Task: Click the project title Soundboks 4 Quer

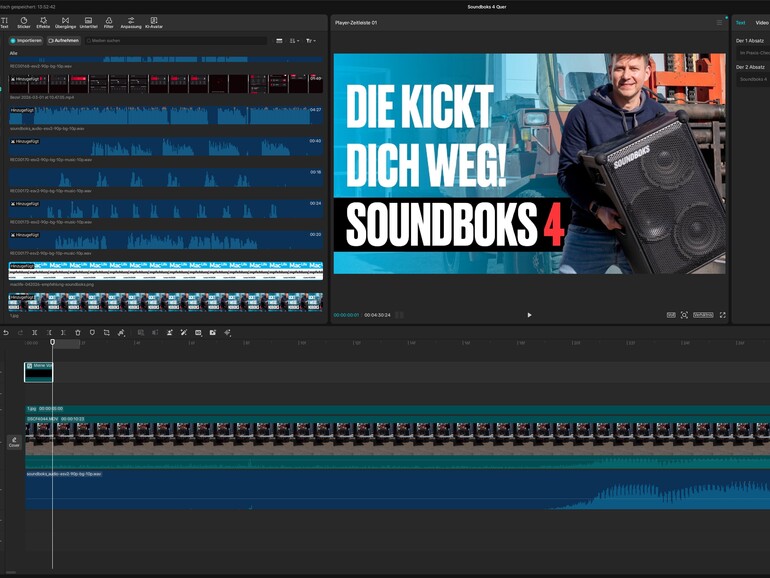Action: coord(487,7)
